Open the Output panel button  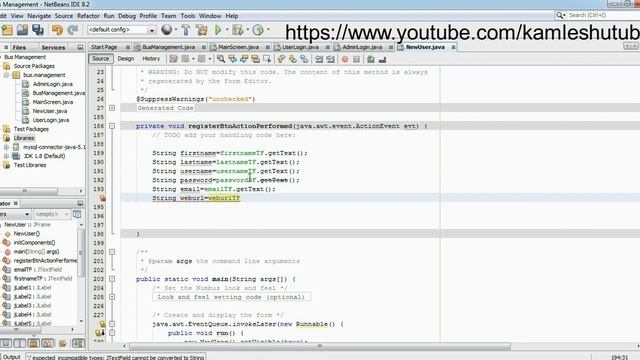coord(11,357)
